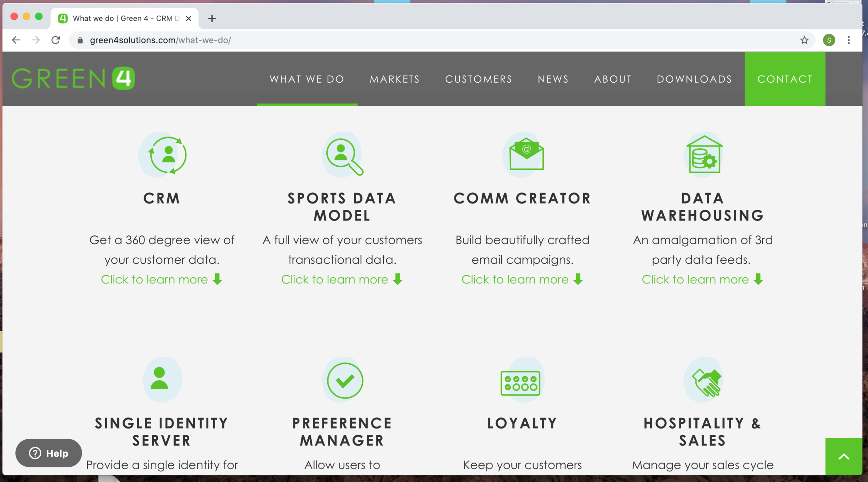
Task: Open the Markets menu item
Action: point(394,79)
